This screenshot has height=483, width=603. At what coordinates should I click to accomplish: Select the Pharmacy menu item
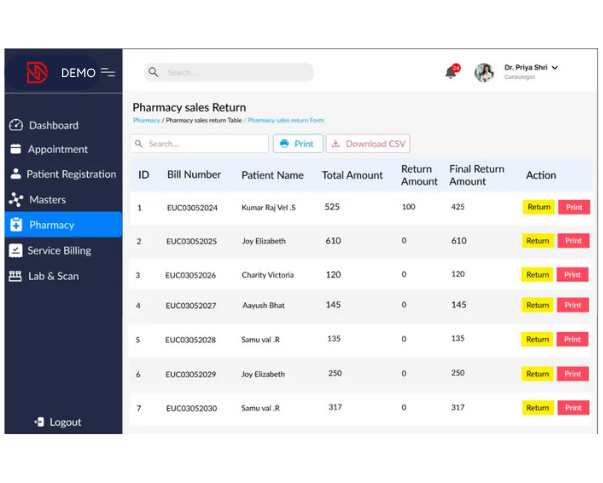pyautogui.click(x=52, y=225)
